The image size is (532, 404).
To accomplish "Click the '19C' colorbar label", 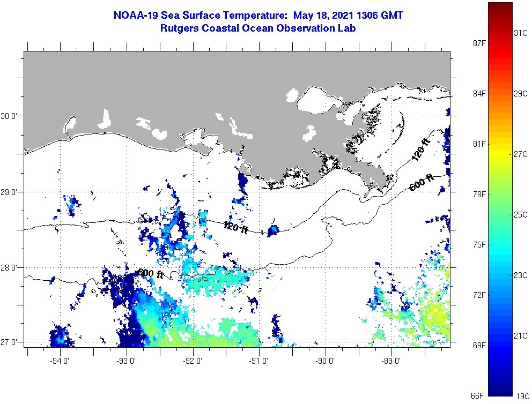I will [522, 396].
